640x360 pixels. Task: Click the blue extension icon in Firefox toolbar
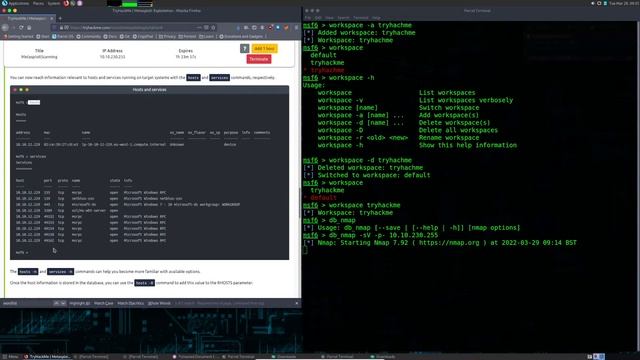click(x=278, y=28)
